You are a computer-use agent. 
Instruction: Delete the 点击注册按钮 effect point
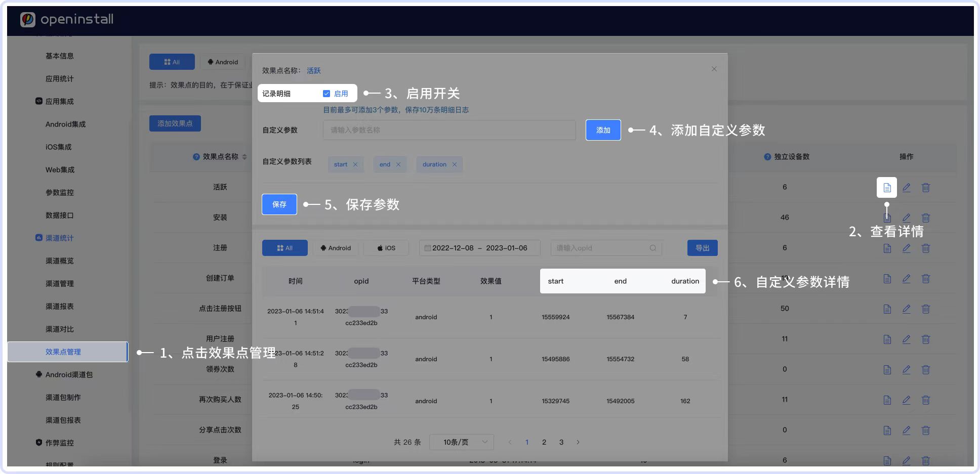[x=925, y=309]
